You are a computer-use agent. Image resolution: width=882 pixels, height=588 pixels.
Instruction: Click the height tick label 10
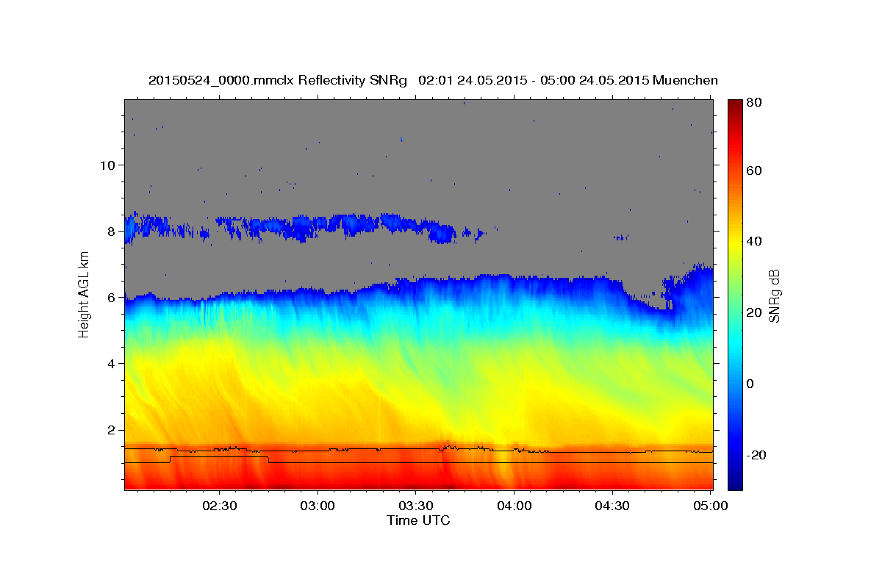(x=108, y=165)
